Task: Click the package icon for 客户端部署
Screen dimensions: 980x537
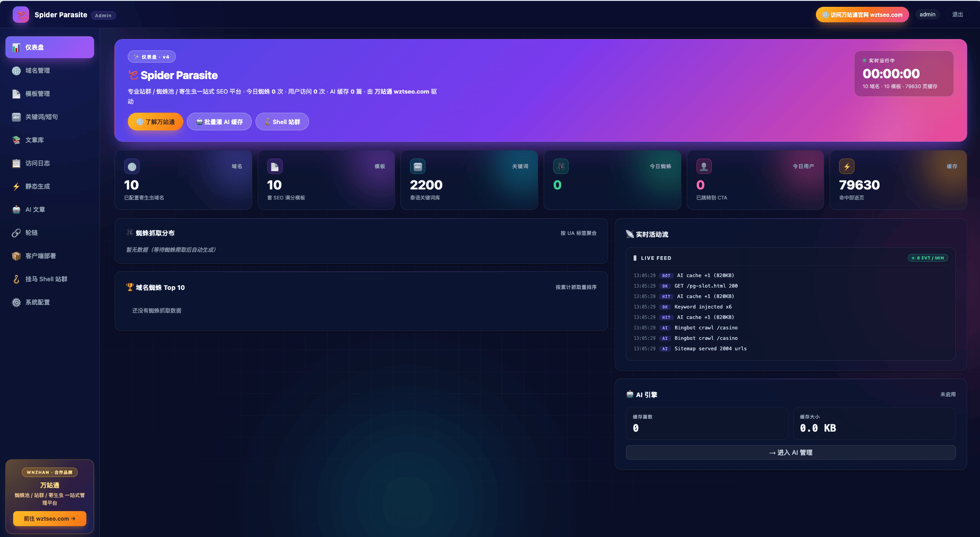Action: point(16,256)
